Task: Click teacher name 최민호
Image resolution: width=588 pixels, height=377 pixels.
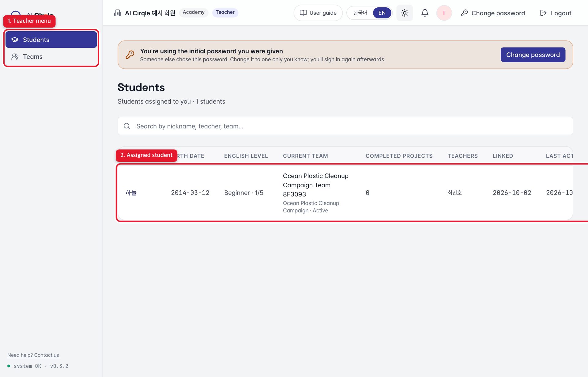Action: coord(454,193)
